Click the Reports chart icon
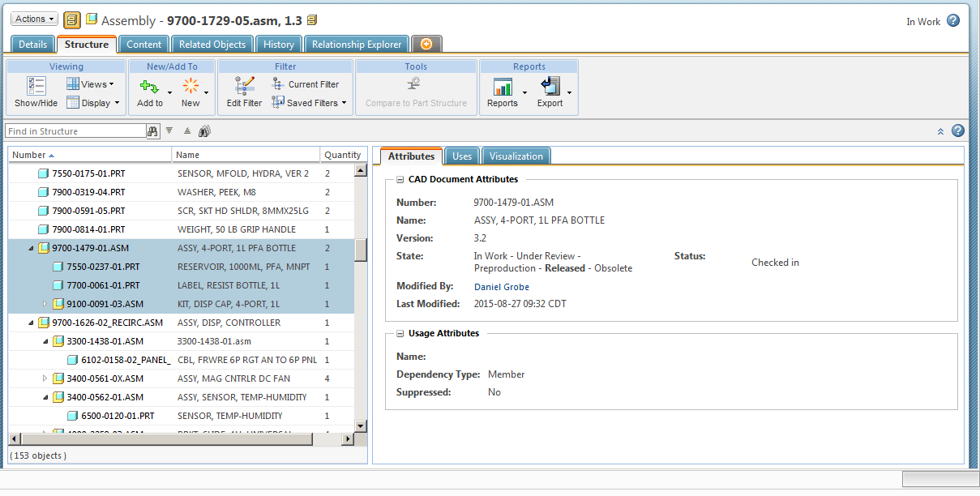This screenshot has width=980, height=496. pos(503,86)
